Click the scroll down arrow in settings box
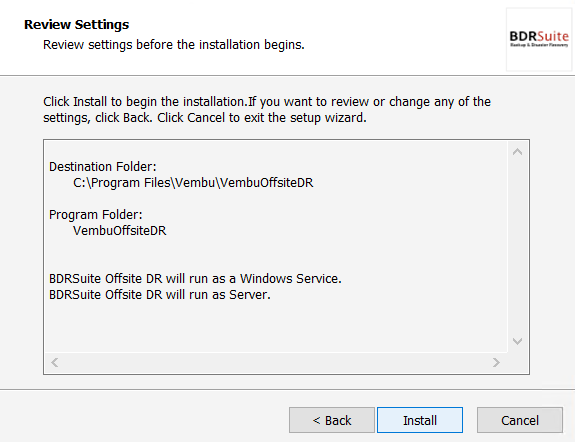This screenshot has width=575, height=442. tap(517, 341)
